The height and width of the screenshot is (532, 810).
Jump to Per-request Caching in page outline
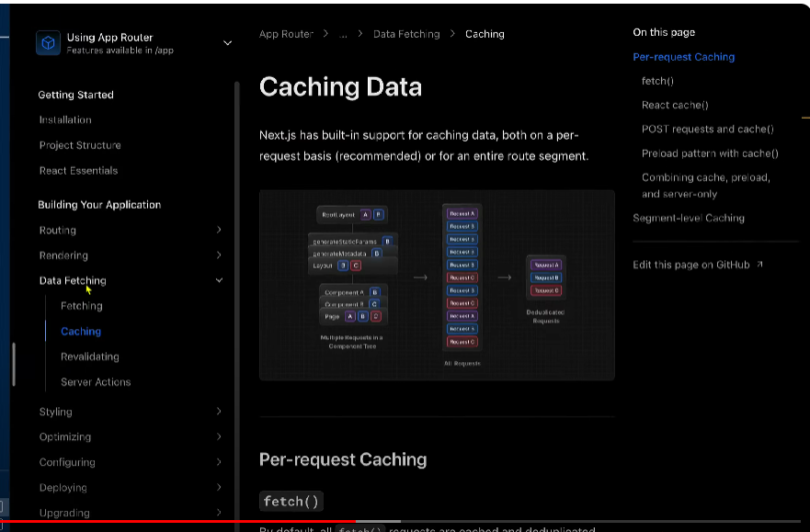point(683,57)
